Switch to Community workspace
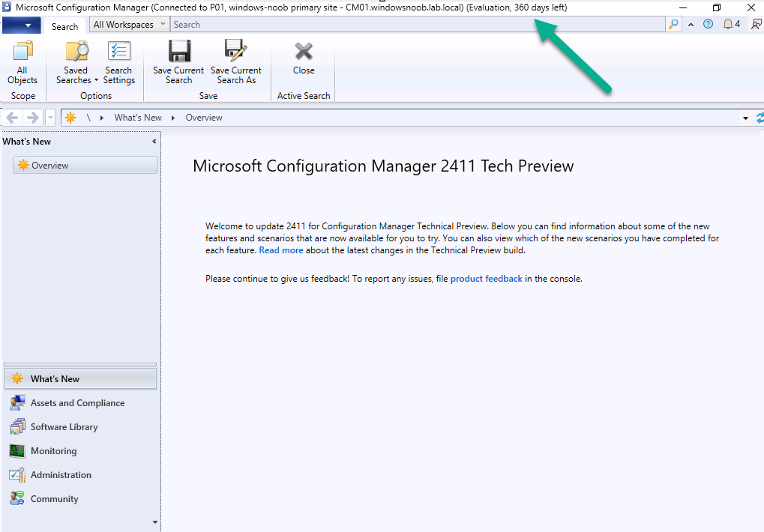 pyautogui.click(x=80, y=499)
